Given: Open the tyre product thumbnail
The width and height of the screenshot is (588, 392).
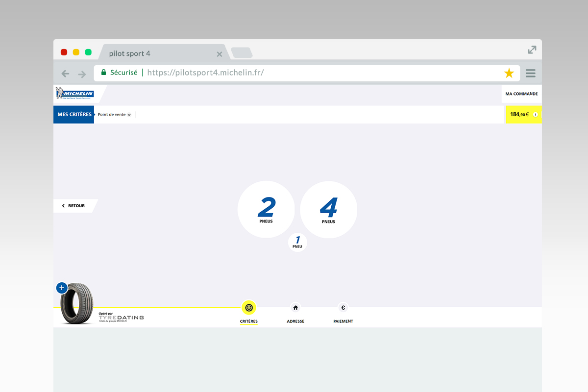Looking at the screenshot, I should [76, 304].
